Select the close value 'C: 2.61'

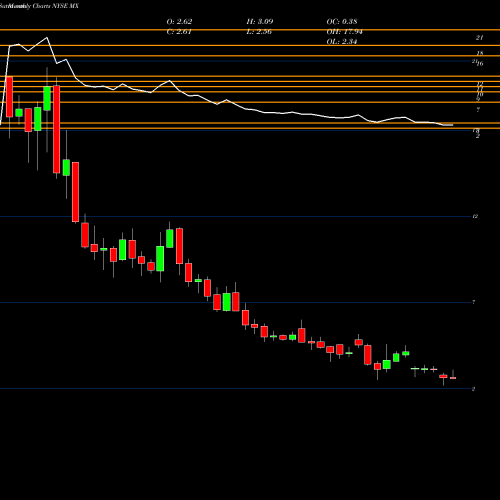tap(179, 32)
